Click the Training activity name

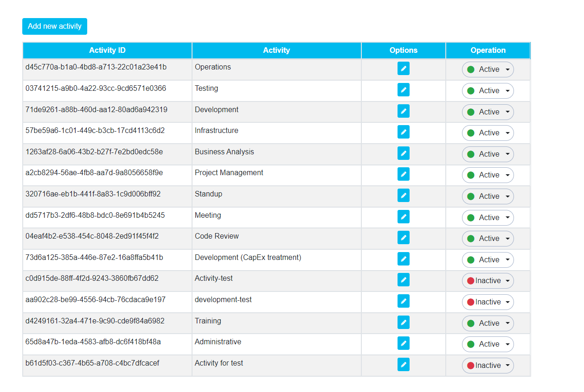click(x=208, y=321)
